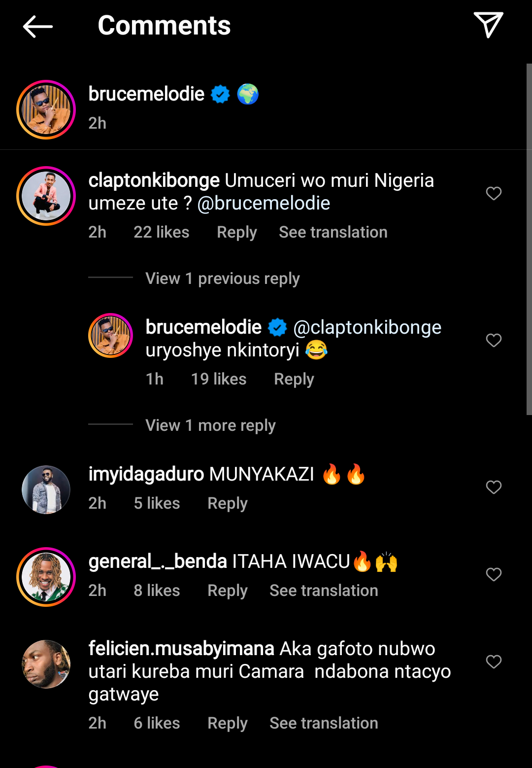The image size is (532, 768).
Task: View 22 likes on claptonkibonge's comment
Action: click(x=161, y=232)
